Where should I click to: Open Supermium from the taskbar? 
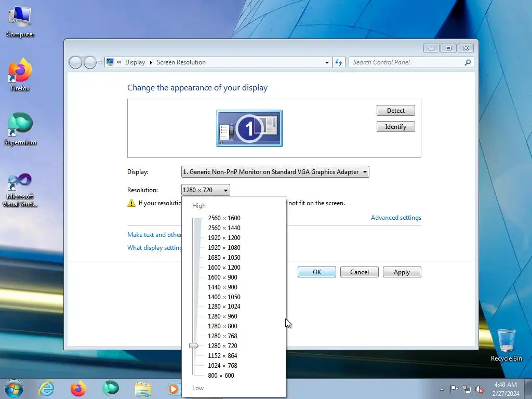coord(111,388)
